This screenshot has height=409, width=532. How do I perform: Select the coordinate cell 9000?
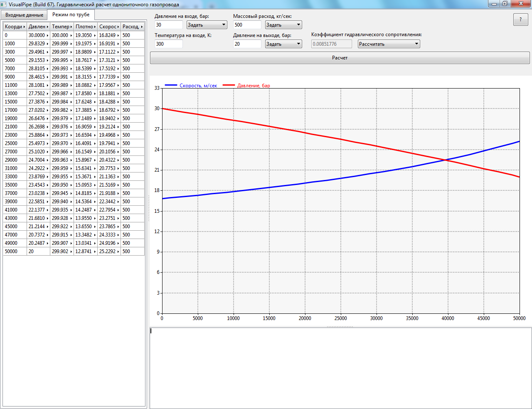[x=15, y=77]
